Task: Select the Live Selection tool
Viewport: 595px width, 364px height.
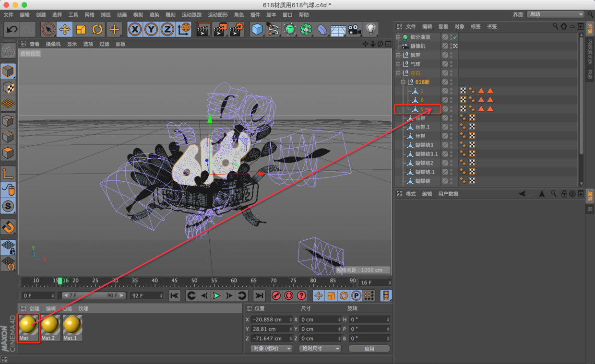Action: pyautogui.click(x=48, y=29)
